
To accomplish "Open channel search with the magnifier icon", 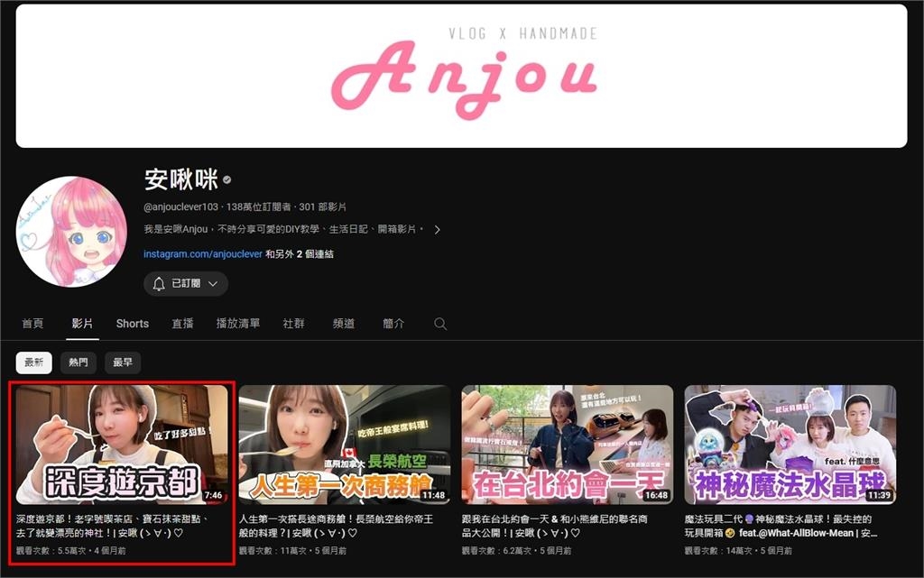I will point(439,323).
